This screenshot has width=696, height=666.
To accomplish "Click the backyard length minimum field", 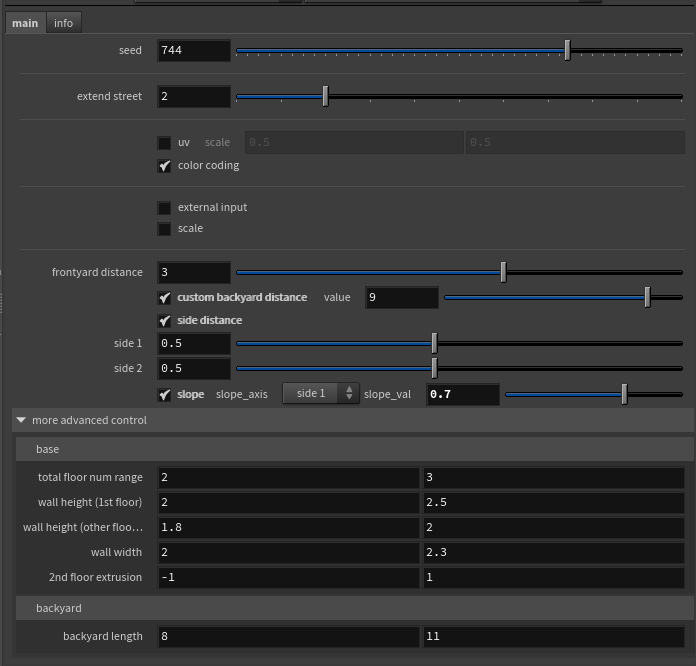I will point(289,637).
